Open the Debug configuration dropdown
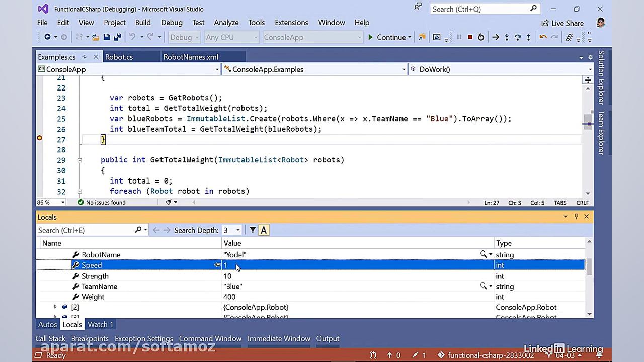This screenshot has width=644, height=362. click(184, 37)
